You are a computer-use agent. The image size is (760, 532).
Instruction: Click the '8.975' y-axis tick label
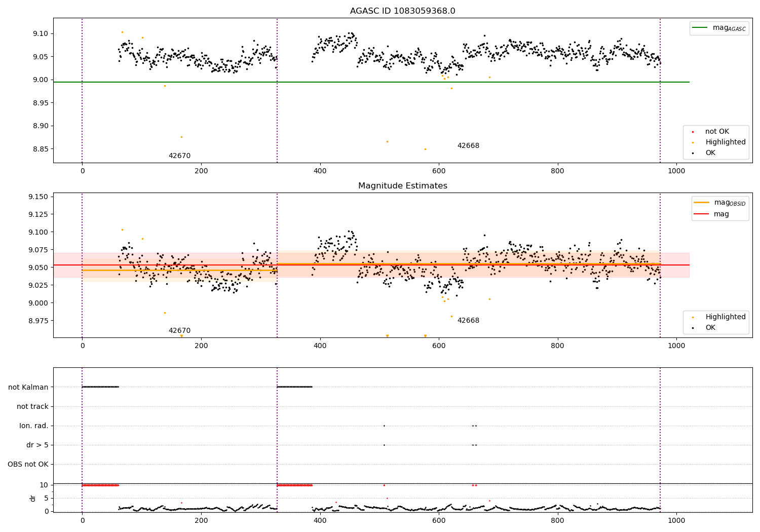click(39, 321)
